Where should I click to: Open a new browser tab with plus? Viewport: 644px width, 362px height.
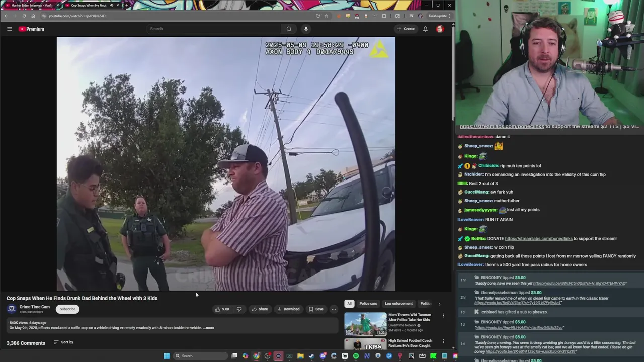point(126,5)
